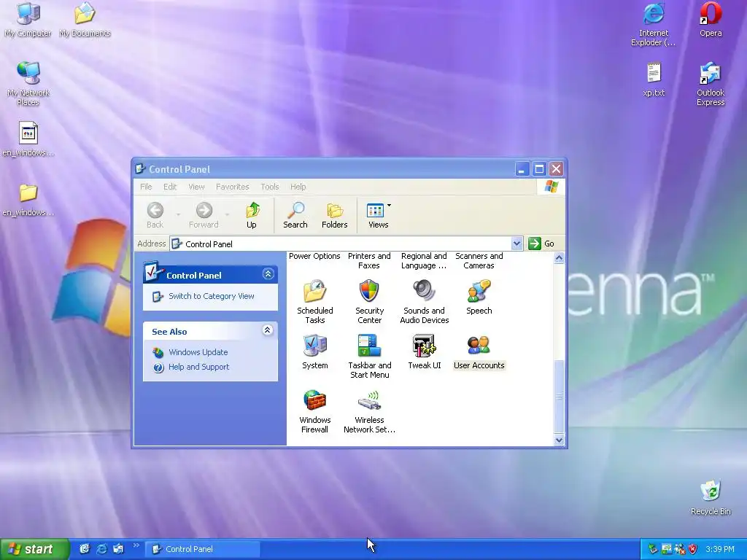Open the File menu

146,187
